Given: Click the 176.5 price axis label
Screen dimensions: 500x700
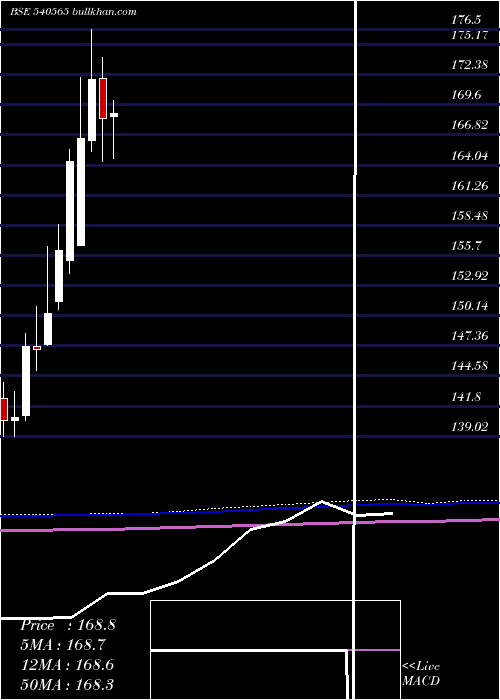Looking at the screenshot, I should (466, 20).
